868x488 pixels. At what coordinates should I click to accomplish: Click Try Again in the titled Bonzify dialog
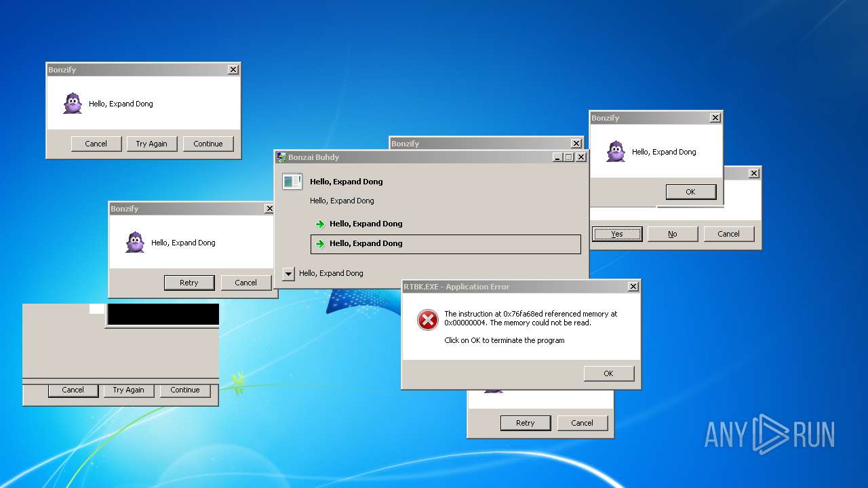151,144
